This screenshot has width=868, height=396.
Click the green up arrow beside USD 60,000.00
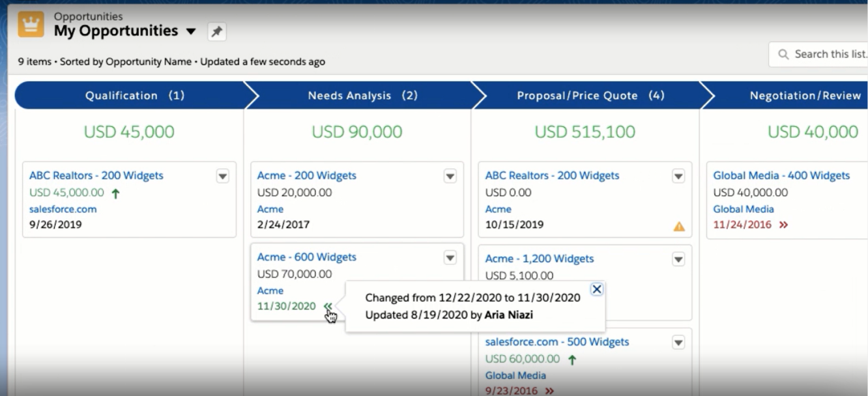click(x=572, y=360)
